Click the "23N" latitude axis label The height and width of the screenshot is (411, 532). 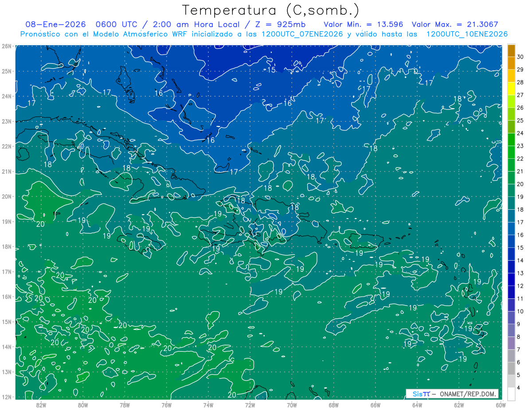pyautogui.click(x=7, y=121)
